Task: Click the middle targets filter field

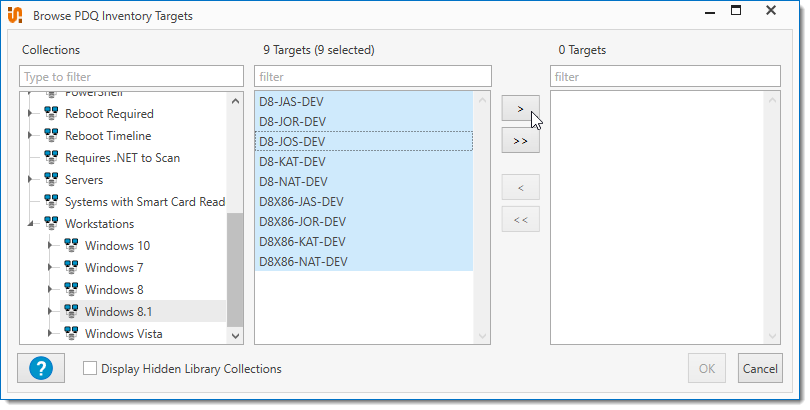Action: [x=373, y=77]
